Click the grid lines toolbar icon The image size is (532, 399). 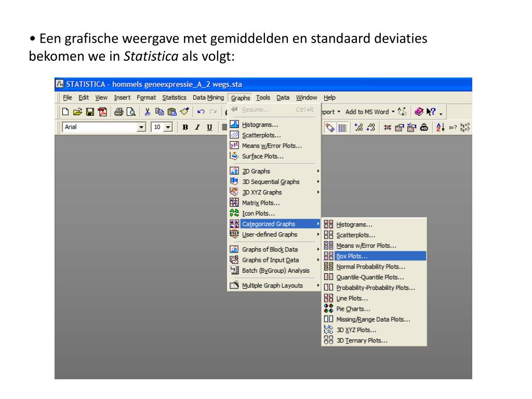click(x=342, y=128)
